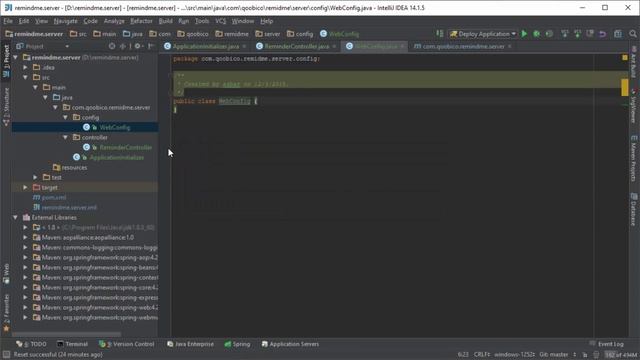Close the ReminderController.java tab
Image resolution: width=640 pixels, height=360 pixels.
tap(334, 47)
